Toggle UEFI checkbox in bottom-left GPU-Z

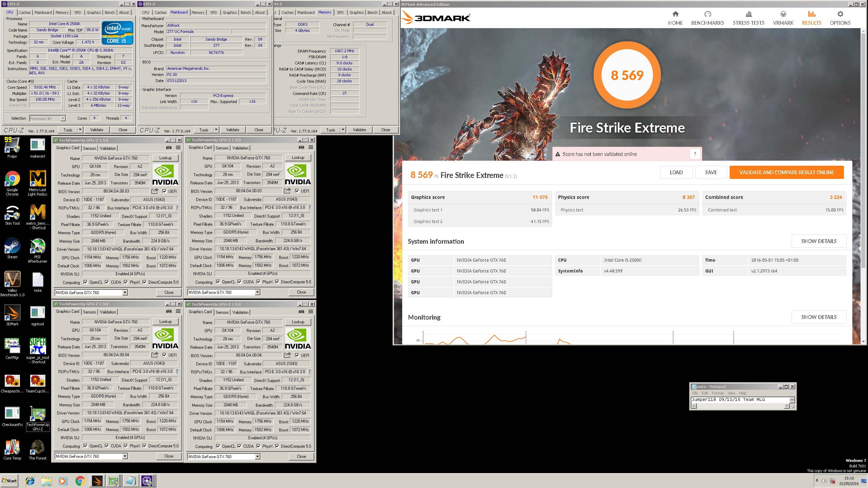click(x=164, y=355)
